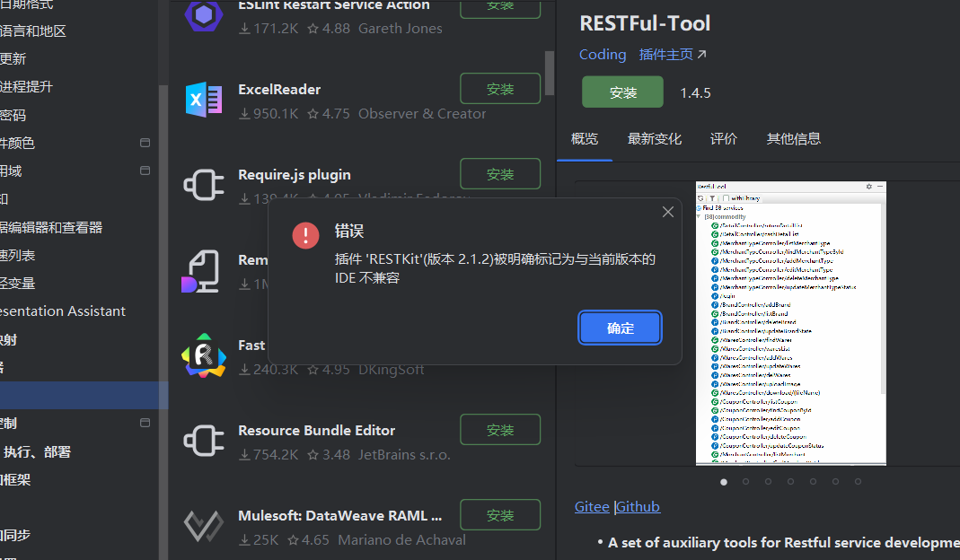Install the Require.js plugin
Image resolution: width=960 pixels, height=560 pixels.
coord(500,174)
